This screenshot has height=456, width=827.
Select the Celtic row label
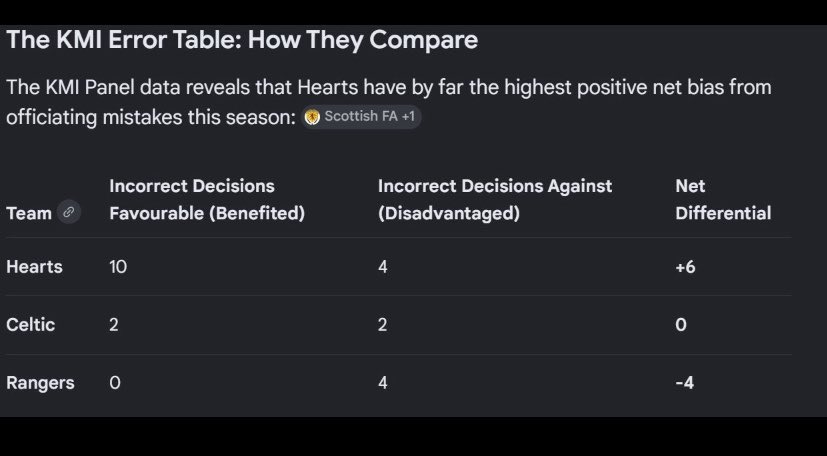(x=31, y=325)
